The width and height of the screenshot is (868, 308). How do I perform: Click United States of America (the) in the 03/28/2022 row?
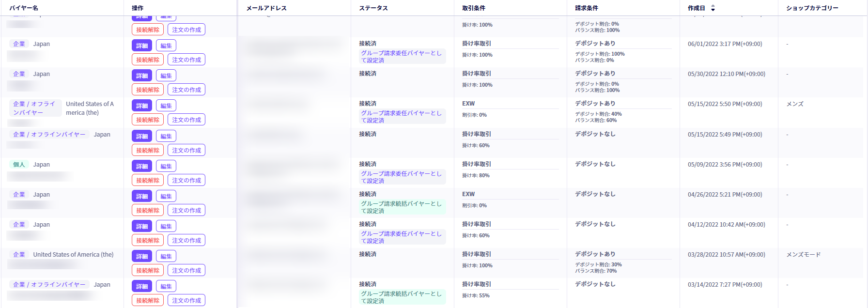point(74,255)
